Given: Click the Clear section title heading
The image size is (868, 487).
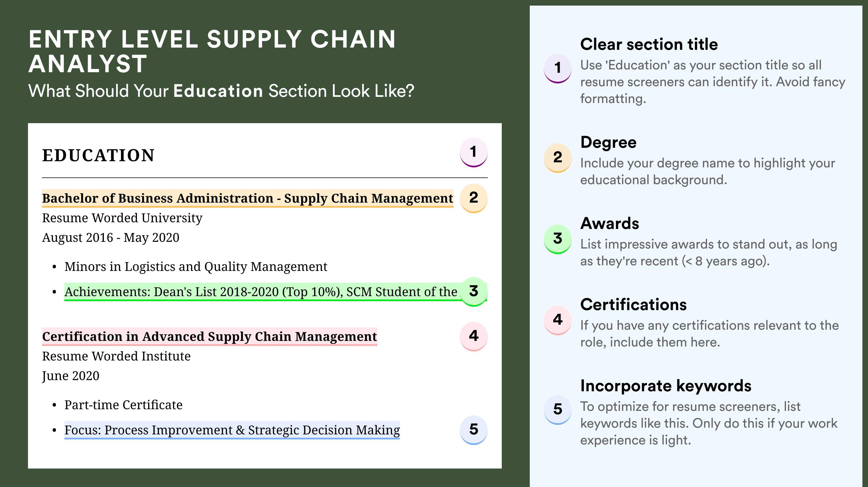Looking at the screenshot, I should [x=649, y=44].
